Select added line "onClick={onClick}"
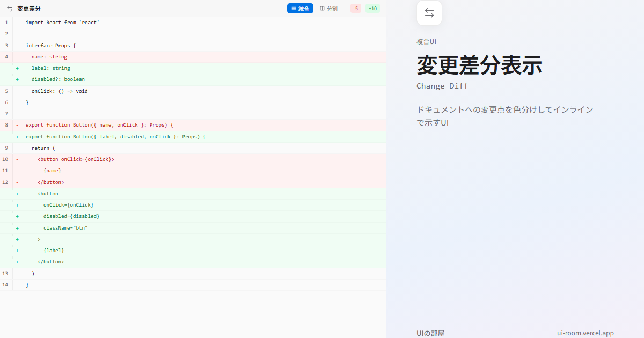 (193, 205)
